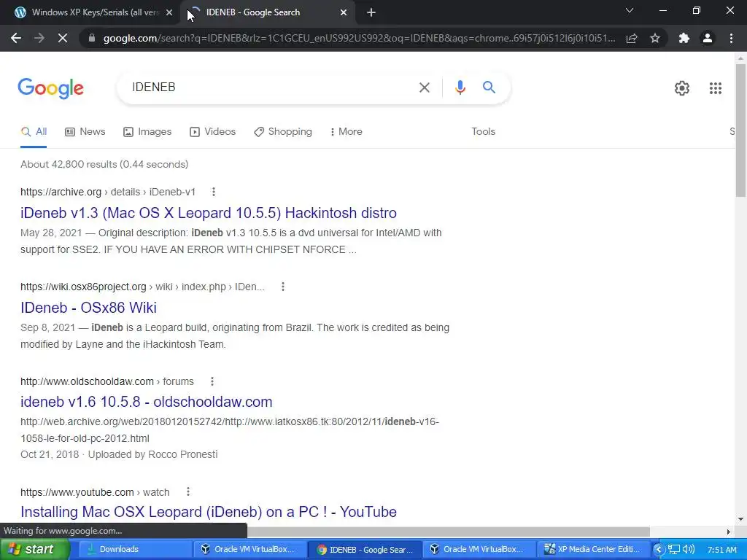Open the tab search dropdown chevron
Screen dimensions: 747x560
(630, 10)
